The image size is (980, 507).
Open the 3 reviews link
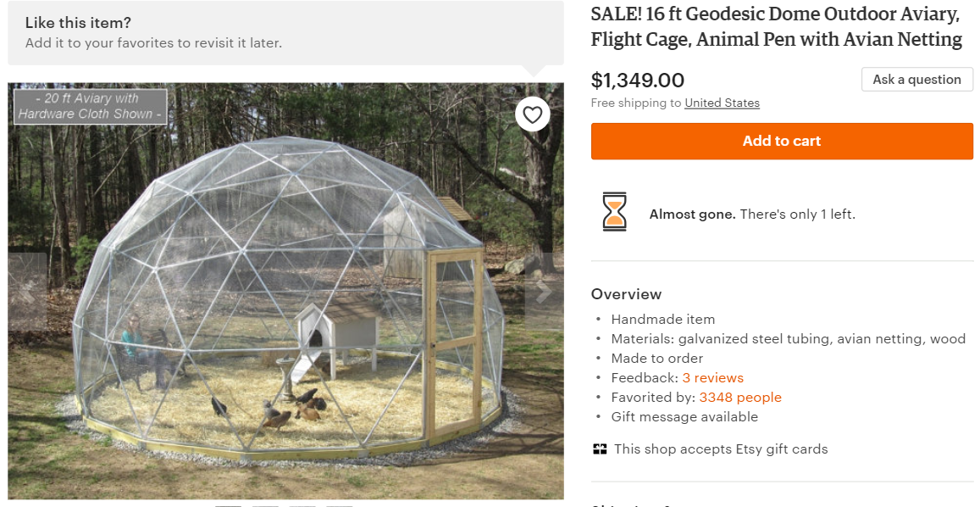tap(712, 378)
